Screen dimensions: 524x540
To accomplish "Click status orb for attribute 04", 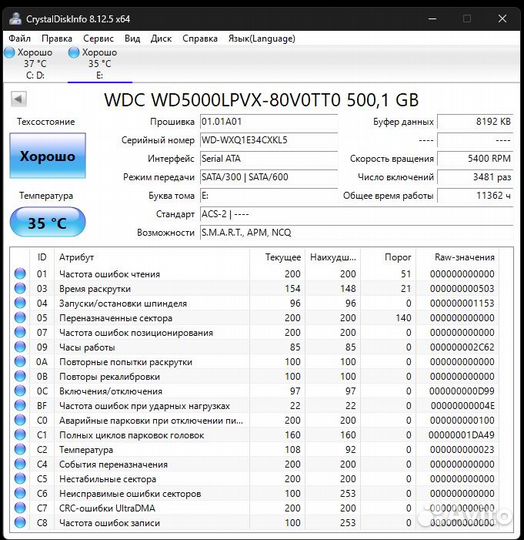I will [20, 303].
